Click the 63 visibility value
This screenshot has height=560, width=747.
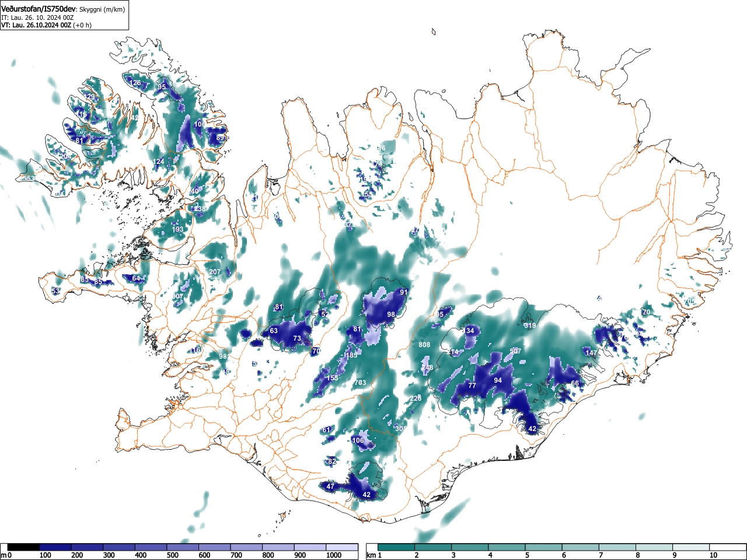(x=274, y=331)
